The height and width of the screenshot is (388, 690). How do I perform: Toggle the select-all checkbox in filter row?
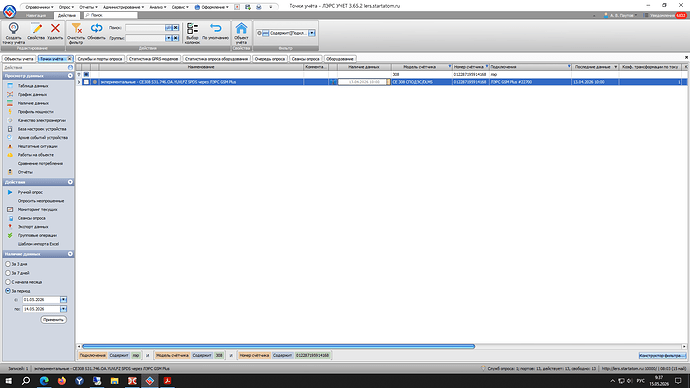click(86, 74)
